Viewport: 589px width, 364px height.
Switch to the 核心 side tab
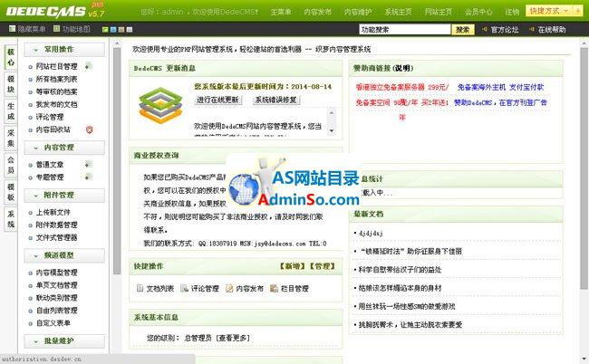click(x=11, y=57)
